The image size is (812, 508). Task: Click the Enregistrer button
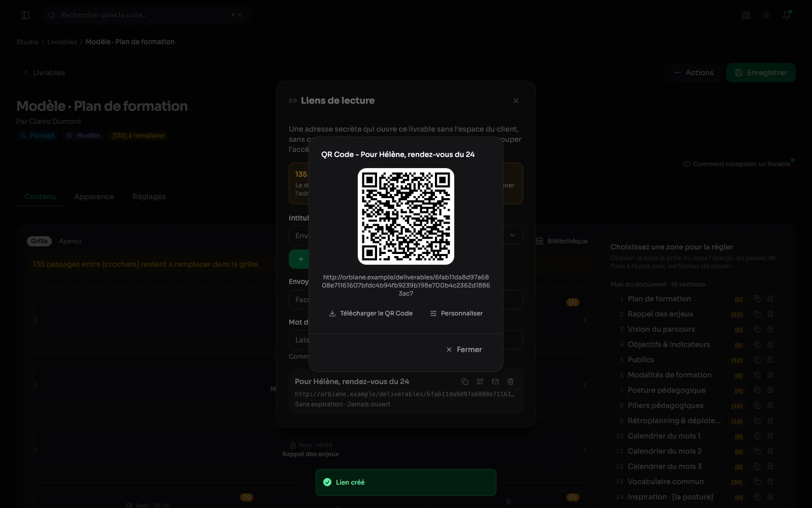761,73
